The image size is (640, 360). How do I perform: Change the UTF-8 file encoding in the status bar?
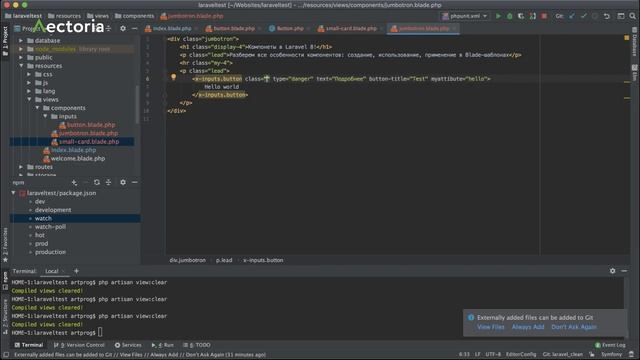click(x=493, y=354)
